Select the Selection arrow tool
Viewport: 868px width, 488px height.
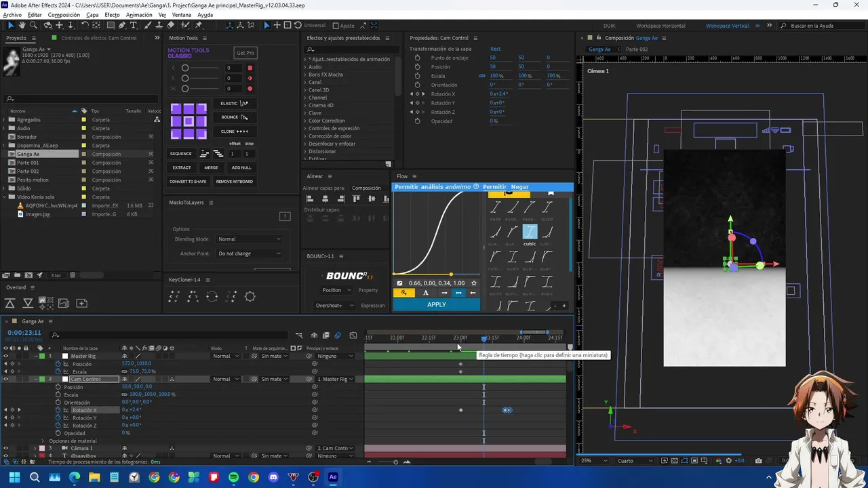coord(10,25)
